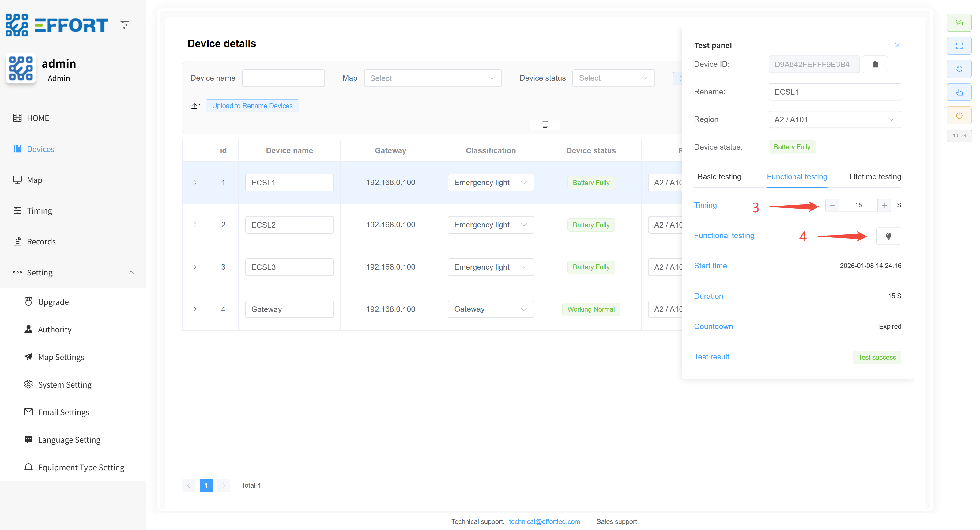Decrease the timing value with minus button
Image resolution: width=980 pixels, height=530 pixels.
click(x=832, y=206)
